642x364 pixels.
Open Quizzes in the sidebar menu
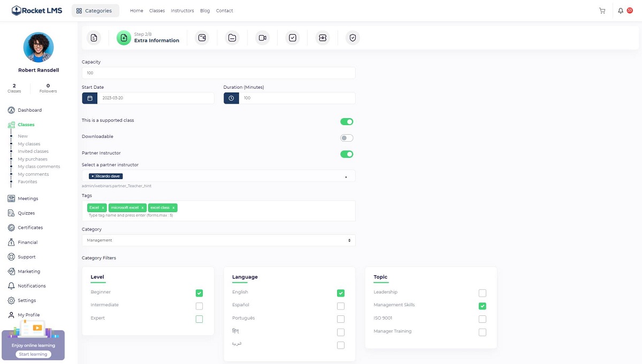(x=26, y=213)
